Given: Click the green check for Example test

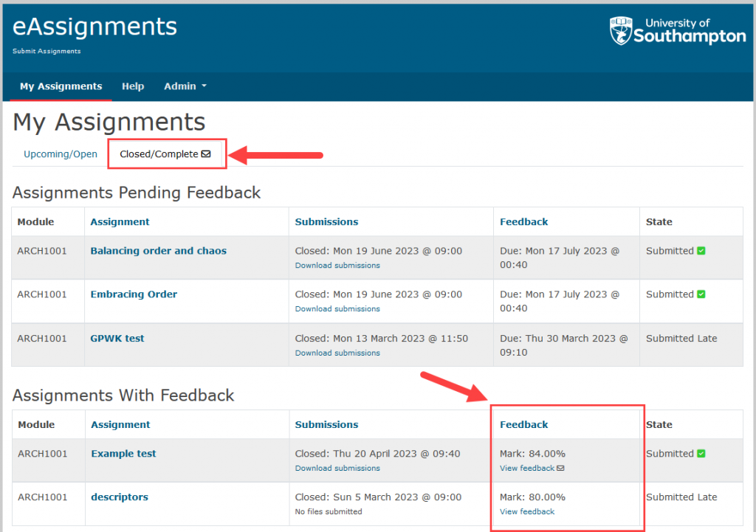Looking at the screenshot, I should [701, 454].
